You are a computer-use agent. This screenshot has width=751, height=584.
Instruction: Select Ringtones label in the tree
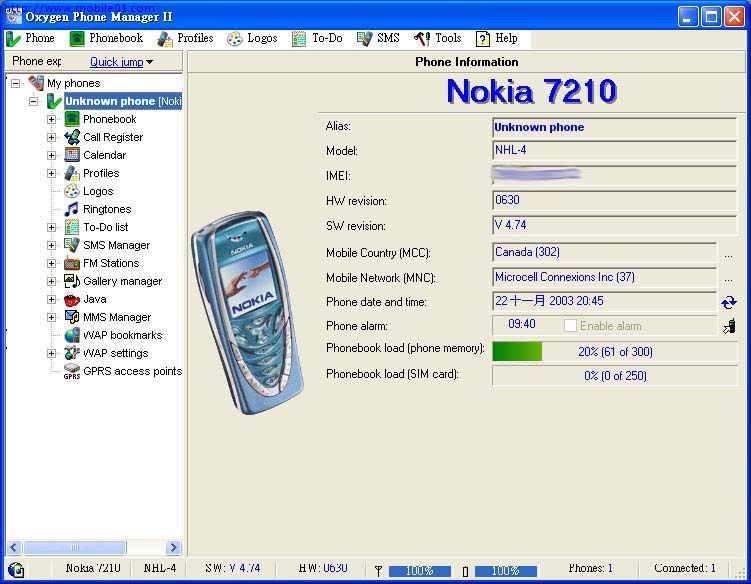tap(107, 209)
